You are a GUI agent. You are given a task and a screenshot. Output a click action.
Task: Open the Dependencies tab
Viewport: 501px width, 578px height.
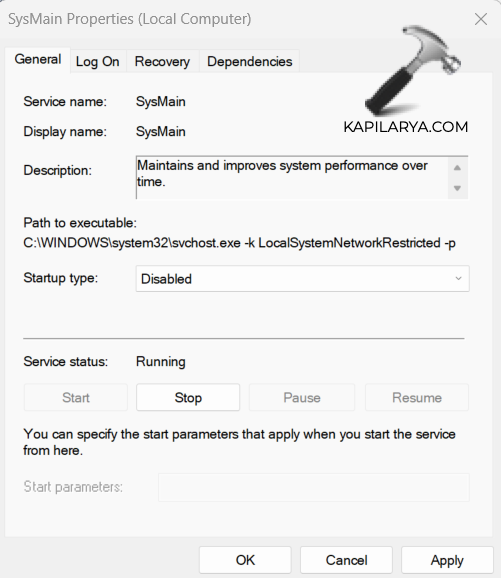tap(250, 62)
